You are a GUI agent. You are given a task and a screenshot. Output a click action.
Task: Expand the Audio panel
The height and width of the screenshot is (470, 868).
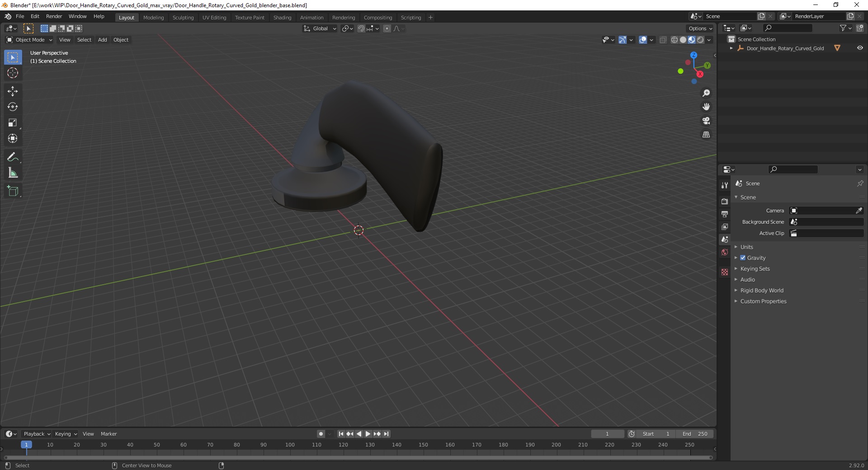click(747, 279)
